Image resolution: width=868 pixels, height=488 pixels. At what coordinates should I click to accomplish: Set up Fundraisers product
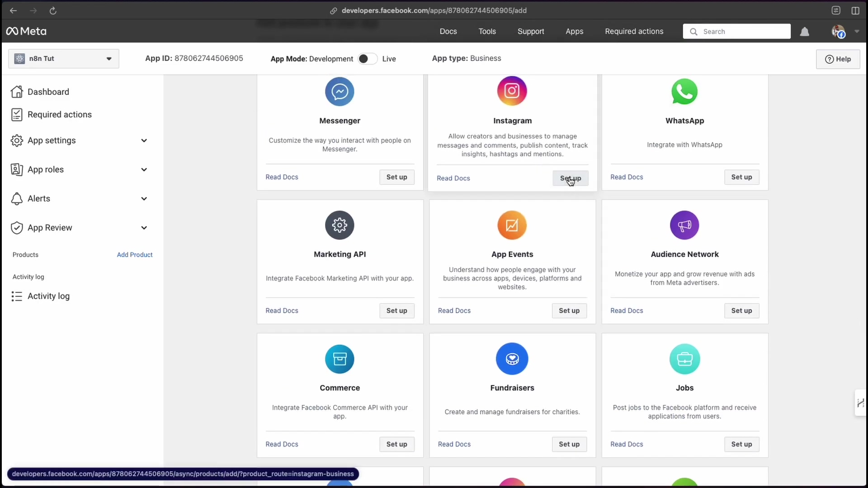[x=569, y=444]
